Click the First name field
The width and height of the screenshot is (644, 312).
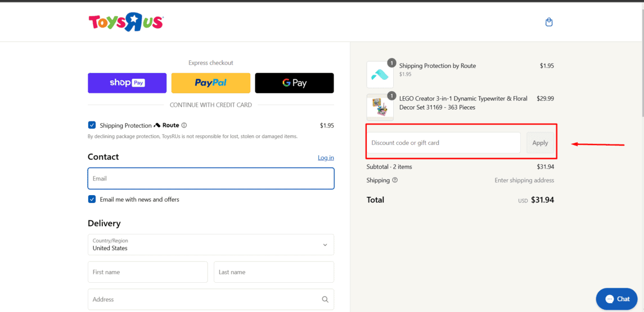click(148, 272)
